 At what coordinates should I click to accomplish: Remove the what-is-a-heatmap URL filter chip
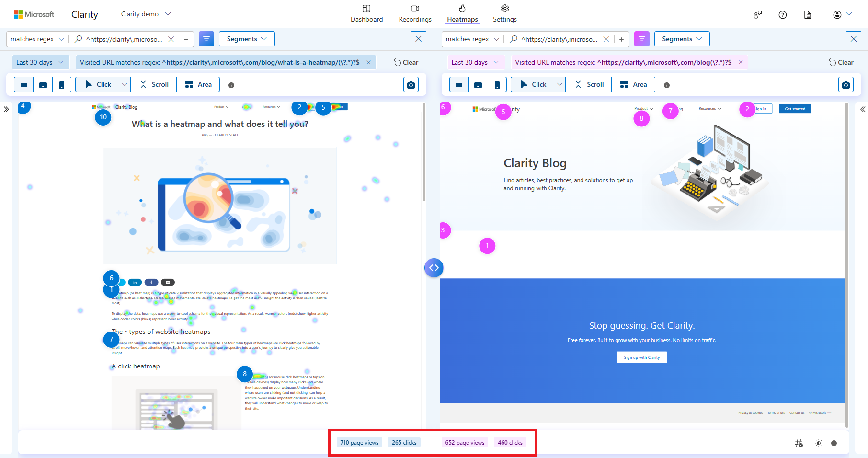point(368,62)
